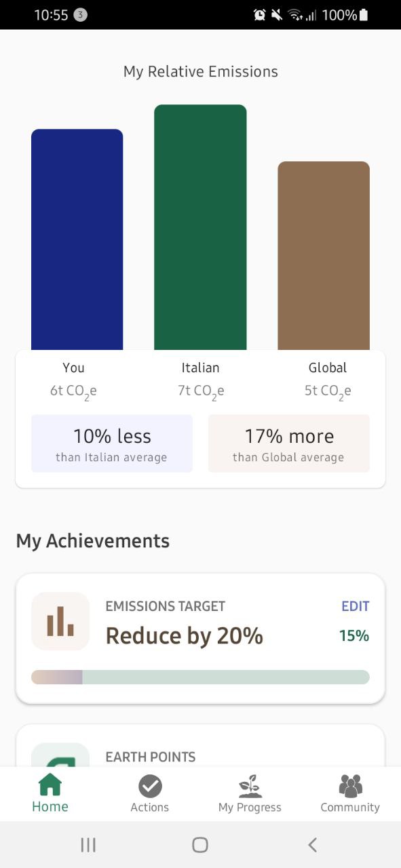The image size is (401, 868).
Task: Tap the Android home navigation button
Action: pyautogui.click(x=200, y=844)
